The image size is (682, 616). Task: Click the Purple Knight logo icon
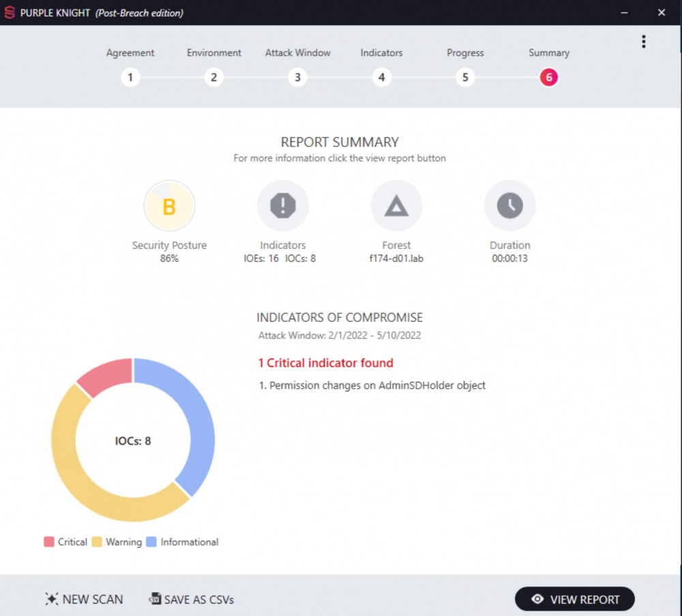click(x=10, y=12)
